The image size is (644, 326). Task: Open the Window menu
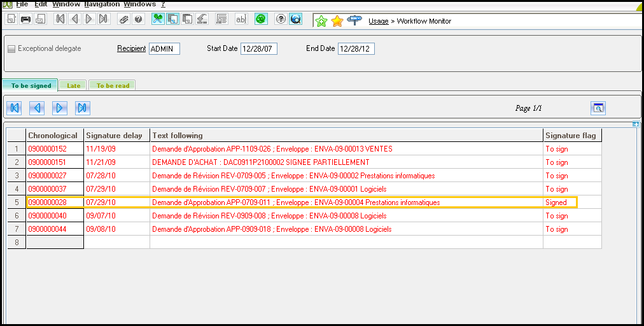point(66,4)
